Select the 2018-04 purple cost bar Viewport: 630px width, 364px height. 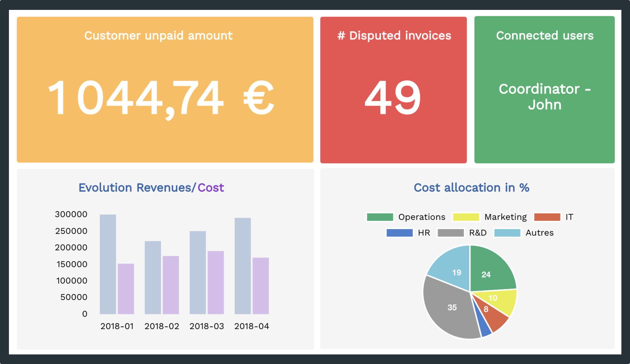pyautogui.click(x=261, y=286)
